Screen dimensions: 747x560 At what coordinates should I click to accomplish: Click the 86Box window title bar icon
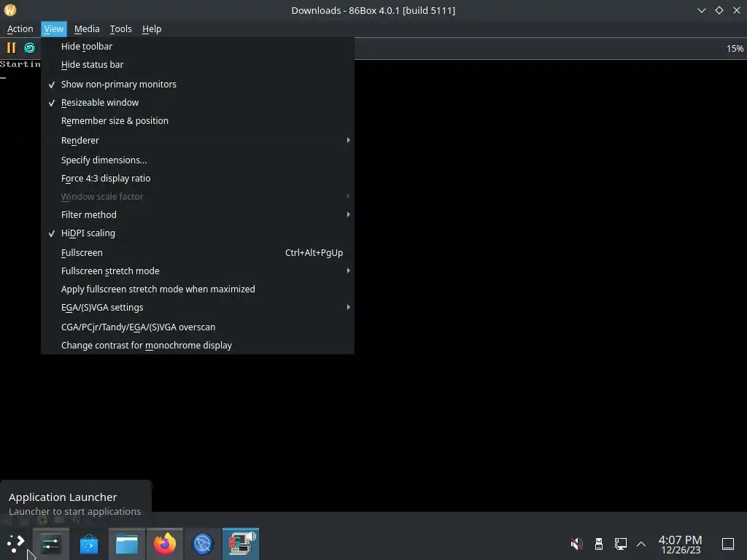10,10
